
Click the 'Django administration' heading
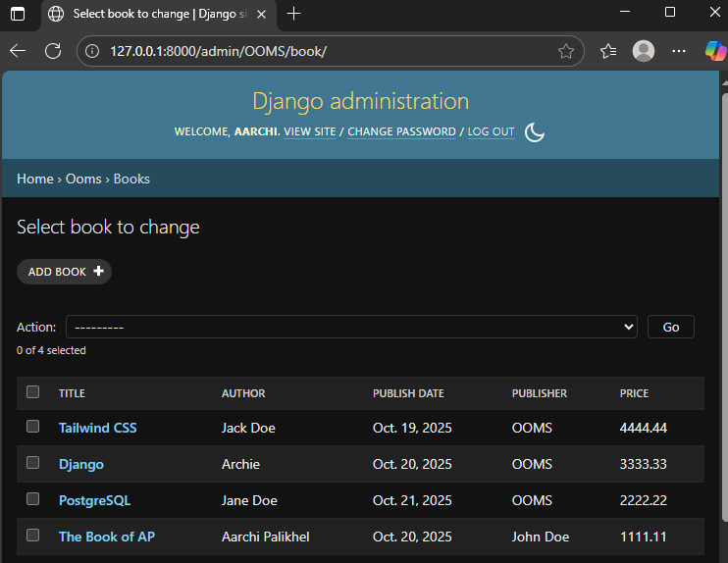[361, 101]
